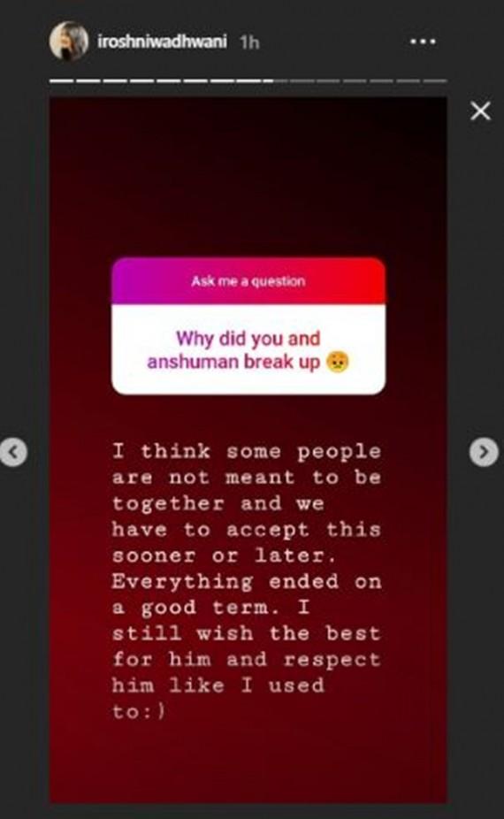Screen dimensions: 504x819
Task: Tap the 'Ask me a question' sticker header
Action: click(x=248, y=281)
